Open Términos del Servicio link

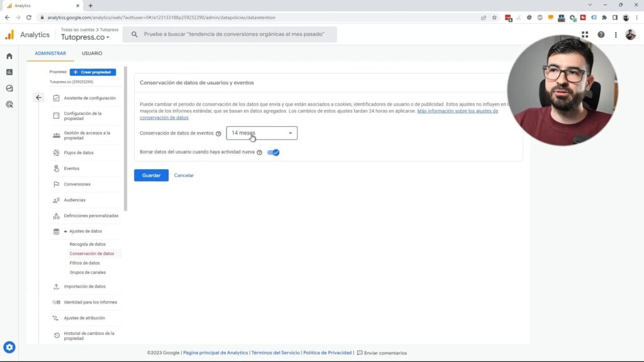[x=275, y=353]
